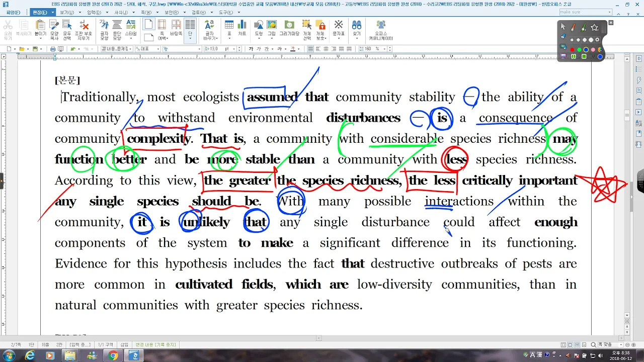Open the Insert (입력) menu
The height and width of the screenshot is (362, 644).
[94, 12]
